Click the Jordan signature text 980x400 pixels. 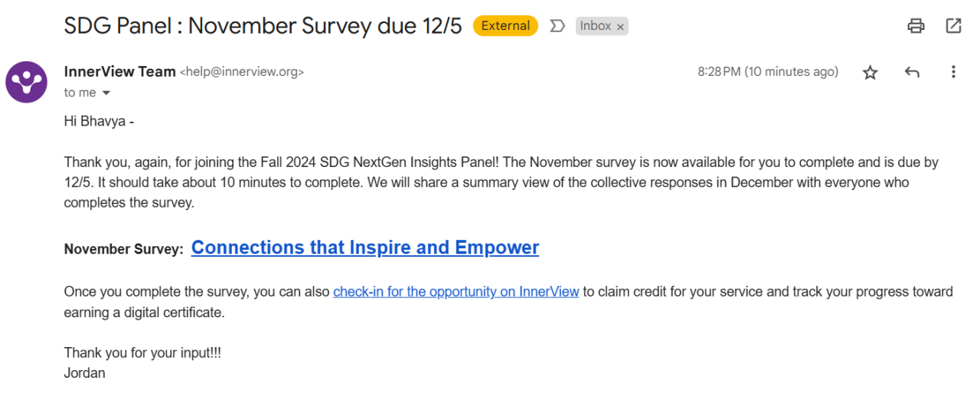[x=84, y=373]
